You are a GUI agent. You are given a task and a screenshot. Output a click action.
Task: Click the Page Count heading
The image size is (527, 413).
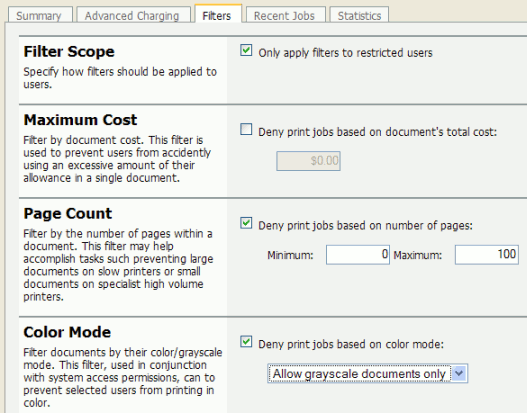click(68, 214)
